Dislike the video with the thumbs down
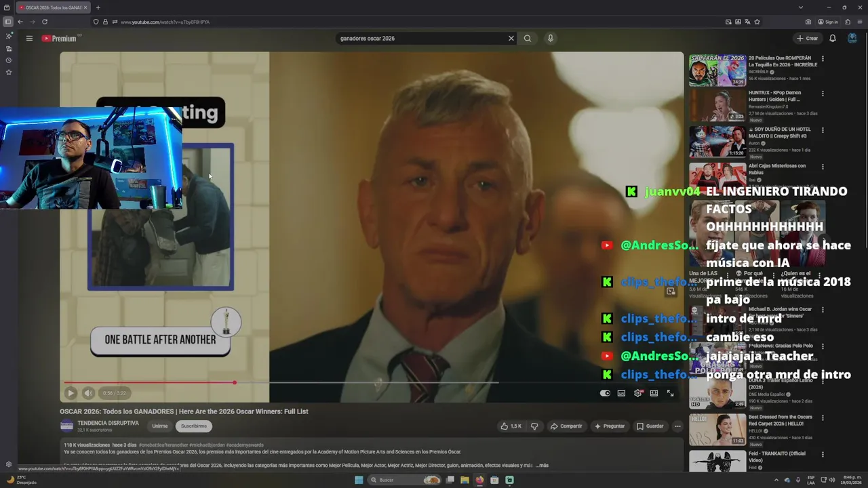The width and height of the screenshot is (868, 488). pyautogui.click(x=534, y=426)
